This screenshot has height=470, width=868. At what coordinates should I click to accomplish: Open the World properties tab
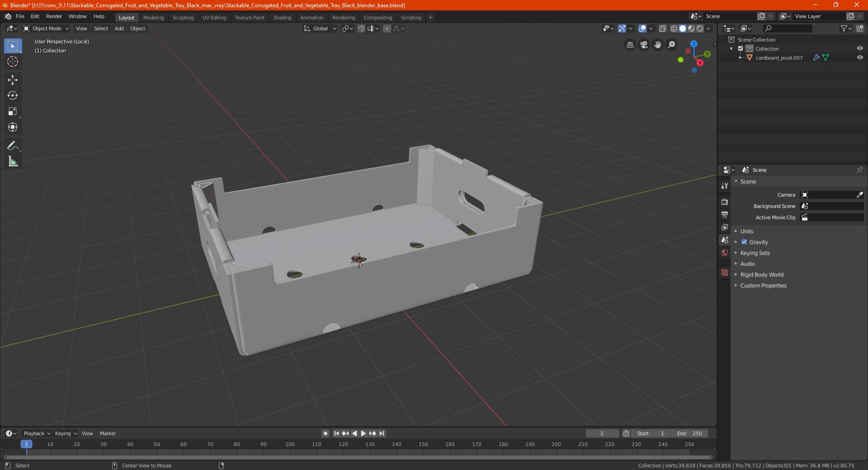[x=725, y=253]
